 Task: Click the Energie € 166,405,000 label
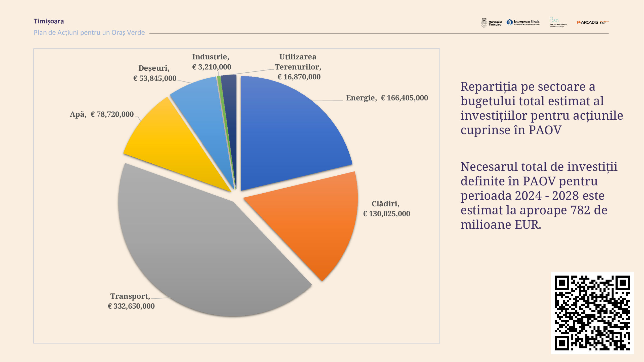click(387, 98)
